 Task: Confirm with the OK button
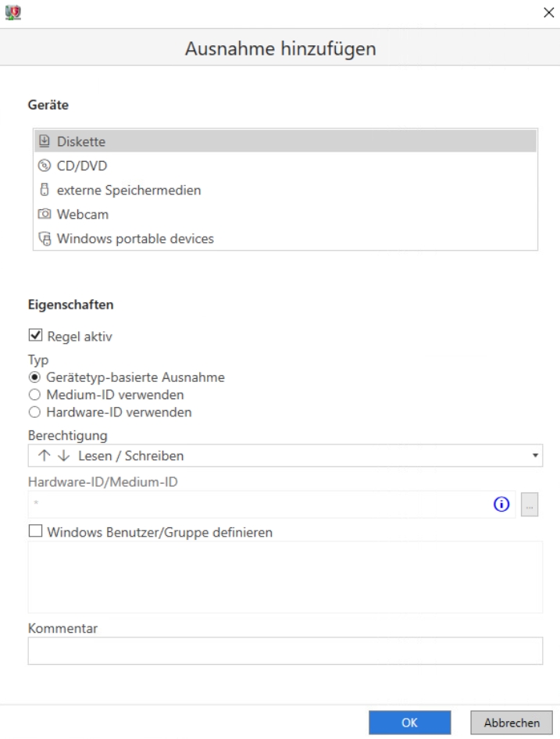409,723
